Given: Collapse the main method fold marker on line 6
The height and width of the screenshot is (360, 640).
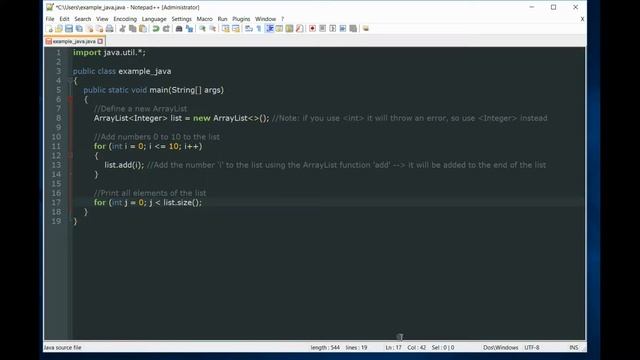Looking at the screenshot, I should click(70, 99).
